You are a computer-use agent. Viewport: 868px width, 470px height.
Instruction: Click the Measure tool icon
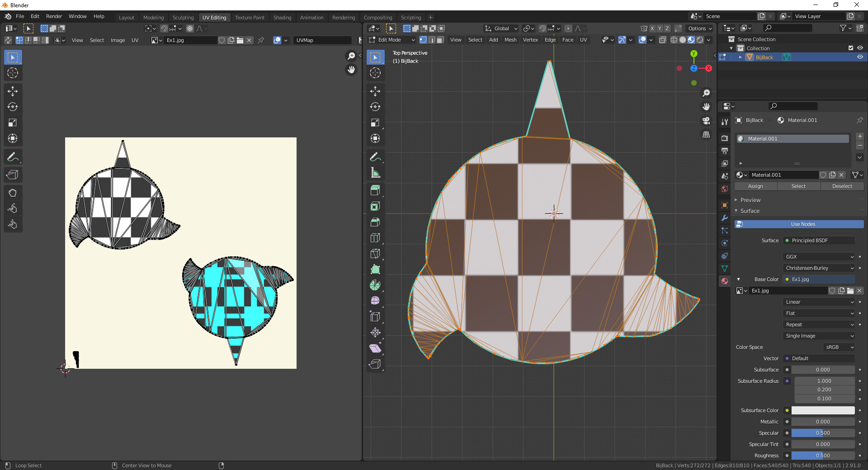pyautogui.click(x=375, y=173)
